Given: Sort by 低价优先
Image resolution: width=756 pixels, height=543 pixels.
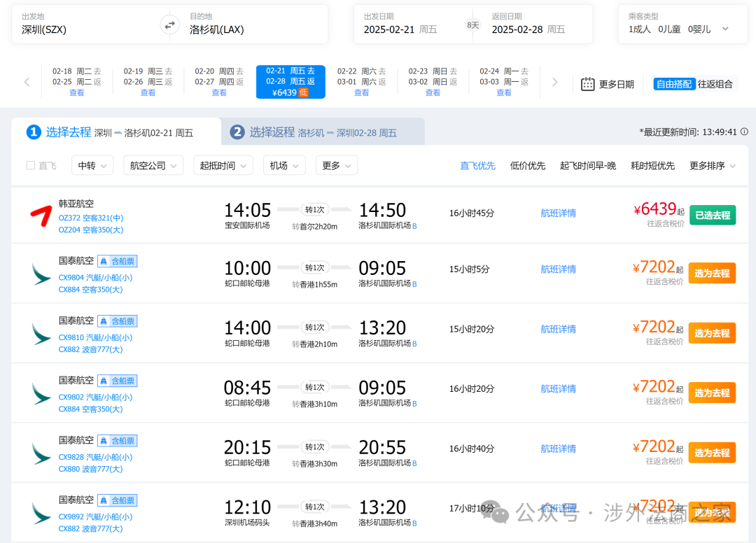Looking at the screenshot, I should point(528,166).
